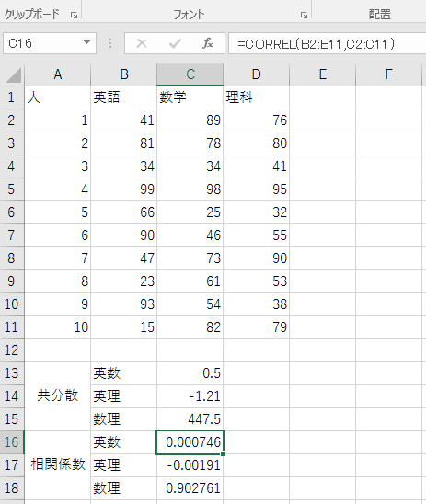Click the 相関係数 merged cell
This screenshot has height=504, width=426.
58,465
